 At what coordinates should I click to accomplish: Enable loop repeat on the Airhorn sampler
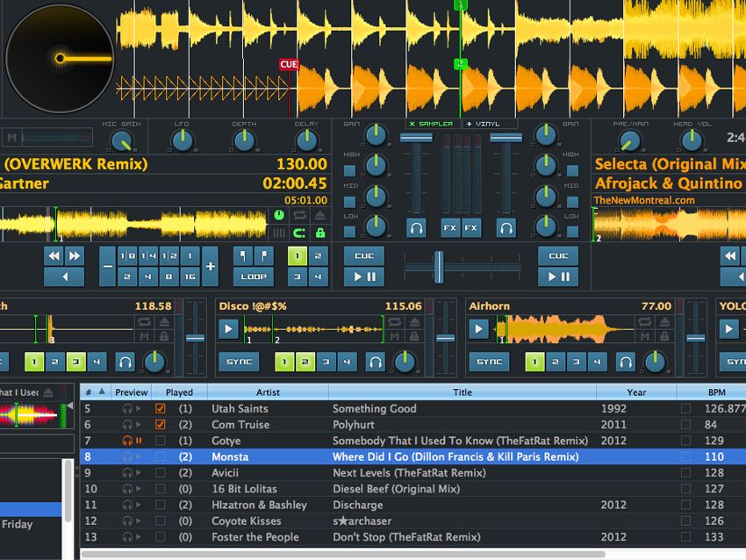(645, 321)
